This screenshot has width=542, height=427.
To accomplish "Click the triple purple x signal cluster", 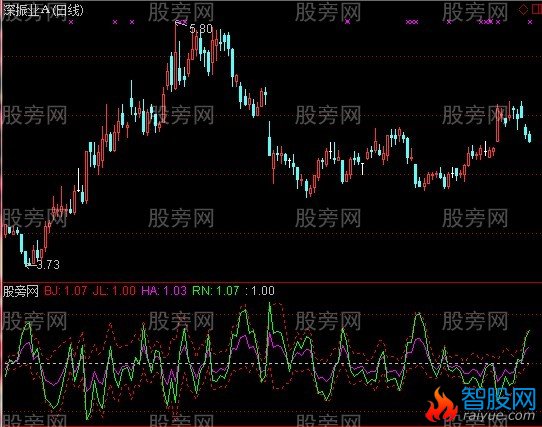I will point(412,22).
